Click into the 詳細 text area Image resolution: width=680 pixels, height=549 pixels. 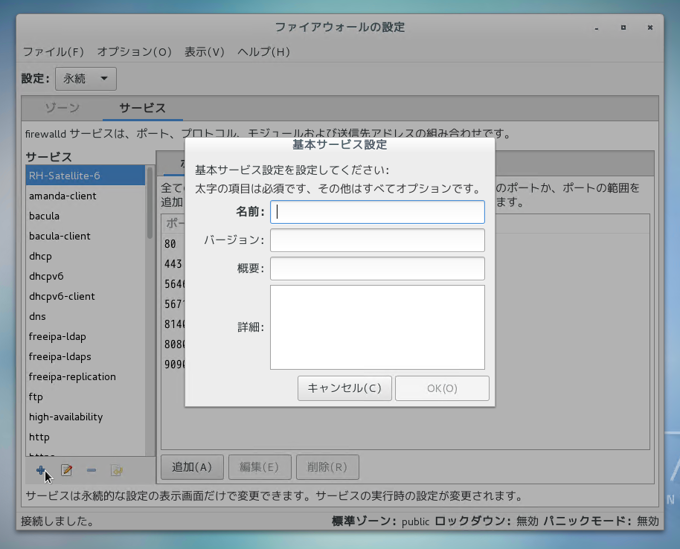(x=377, y=327)
